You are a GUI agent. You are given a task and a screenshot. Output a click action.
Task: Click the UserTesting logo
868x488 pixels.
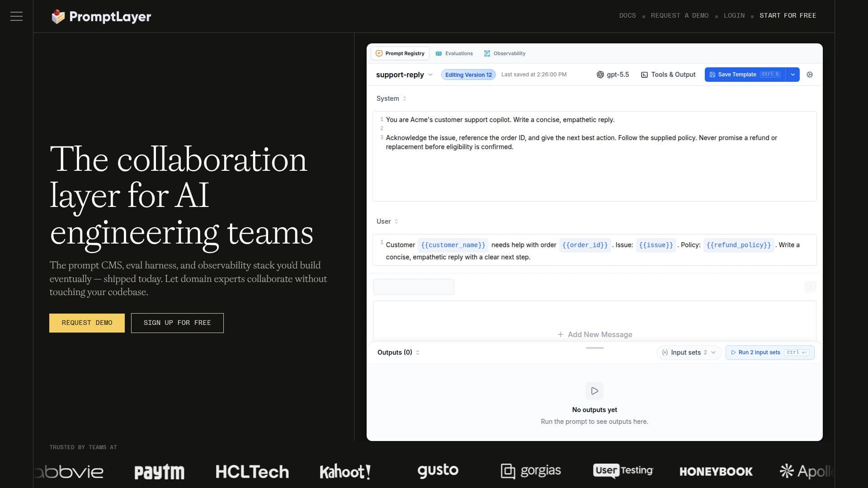pyautogui.click(x=623, y=471)
